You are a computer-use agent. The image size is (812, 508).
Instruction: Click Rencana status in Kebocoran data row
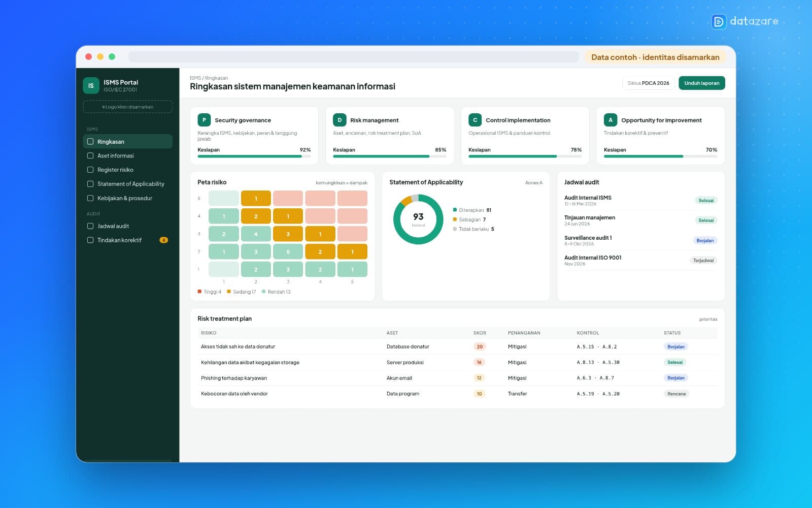[x=676, y=394]
